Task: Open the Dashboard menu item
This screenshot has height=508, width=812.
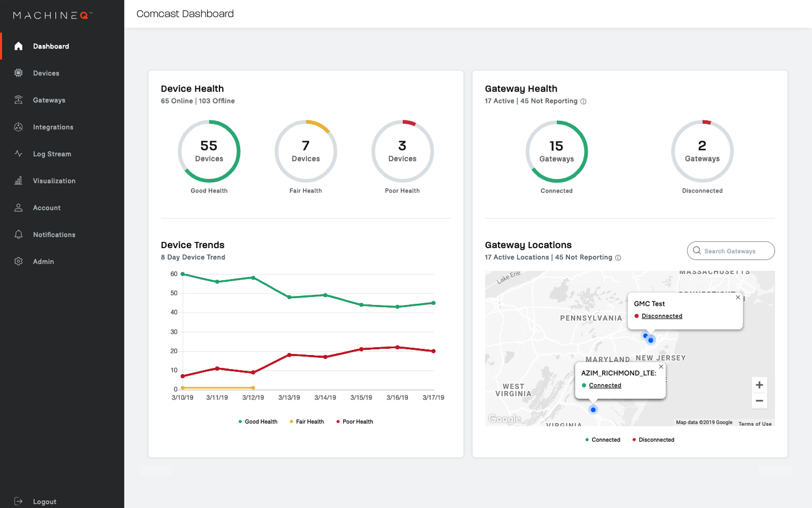Action: 51,46
